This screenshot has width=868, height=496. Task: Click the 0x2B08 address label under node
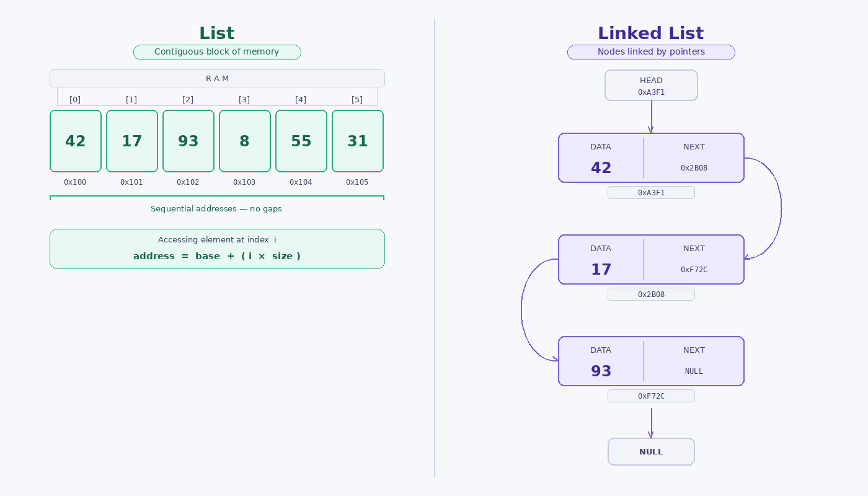[x=651, y=294]
